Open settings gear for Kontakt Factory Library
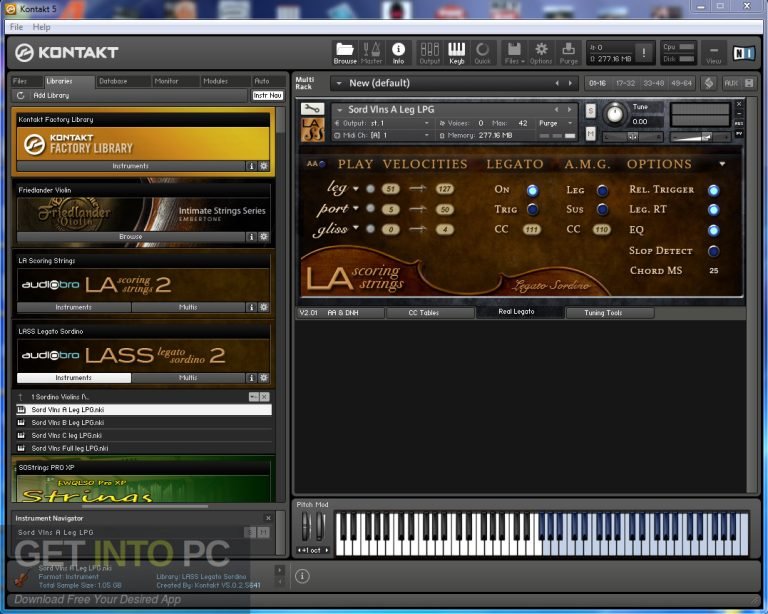This screenshot has width=768, height=614. 264,166
